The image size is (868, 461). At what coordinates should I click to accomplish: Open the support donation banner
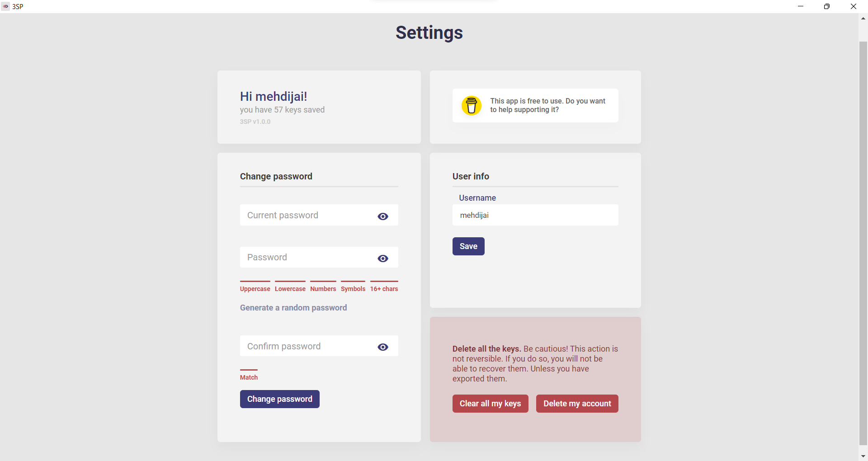(x=535, y=105)
